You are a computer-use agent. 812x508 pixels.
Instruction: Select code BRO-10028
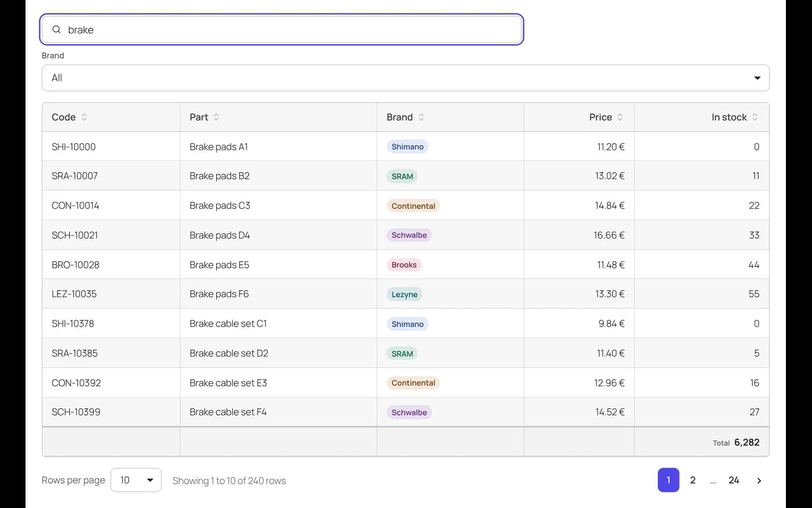pyautogui.click(x=75, y=265)
